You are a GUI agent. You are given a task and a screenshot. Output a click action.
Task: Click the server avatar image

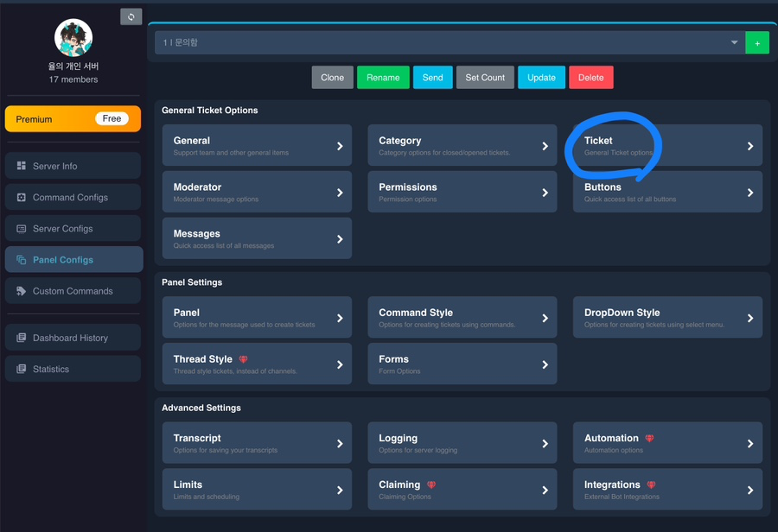coord(73,38)
